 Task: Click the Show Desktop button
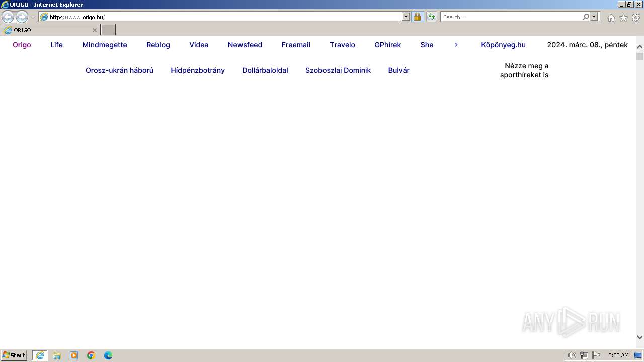click(x=638, y=355)
